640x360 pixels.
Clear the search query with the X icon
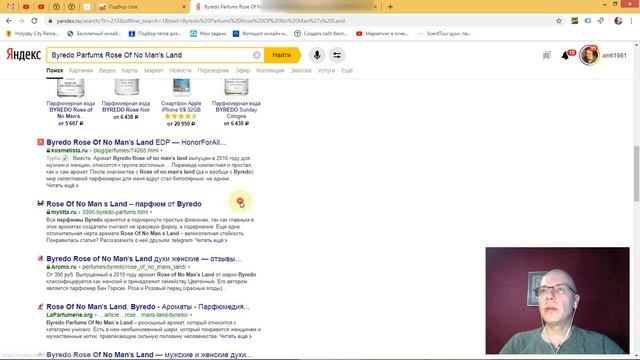(257, 55)
